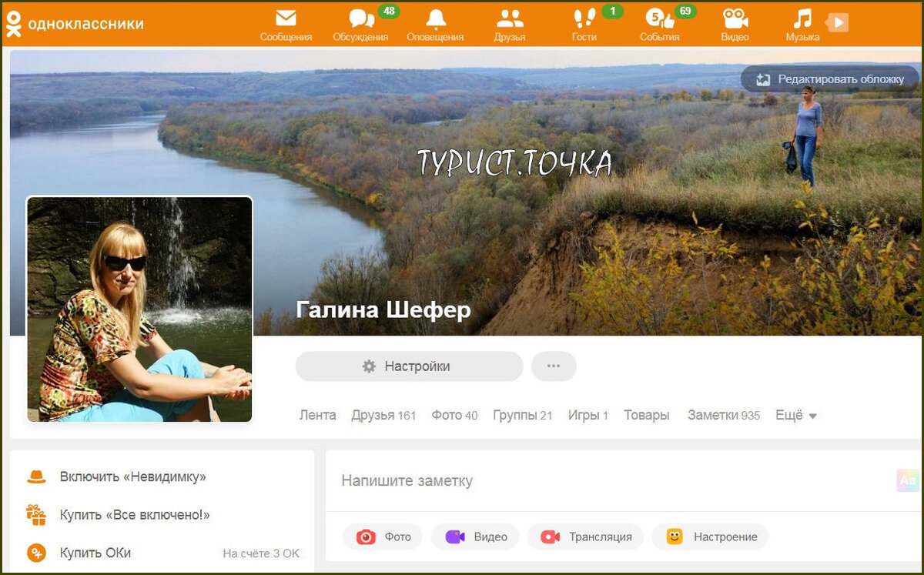Click the Odnoklassniki logo icon

(x=14, y=23)
